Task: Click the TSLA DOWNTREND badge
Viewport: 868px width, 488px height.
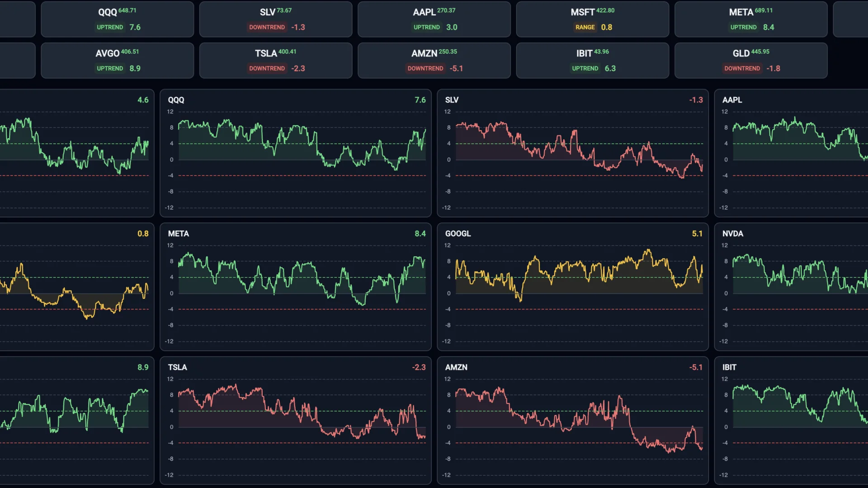Action: [267, 68]
